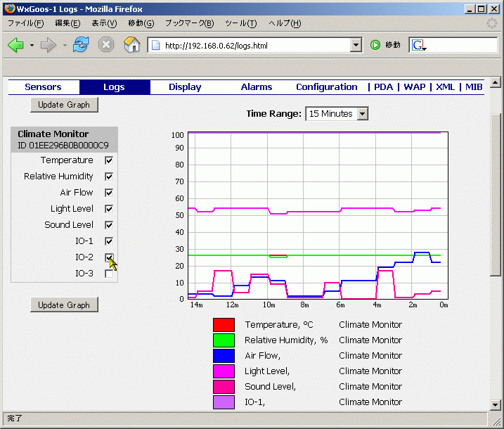This screenshot has height=429, width=504.
Task: Click the green Go button icon
Action: (375, 45)
